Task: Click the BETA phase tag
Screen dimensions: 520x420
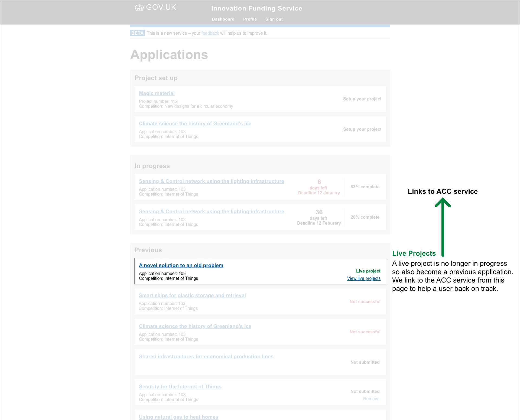Action: [x=137, y=33]
